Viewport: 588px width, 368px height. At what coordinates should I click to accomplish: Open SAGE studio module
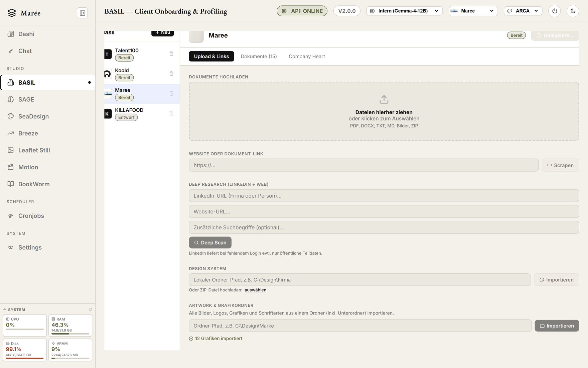tap(48, 99)
